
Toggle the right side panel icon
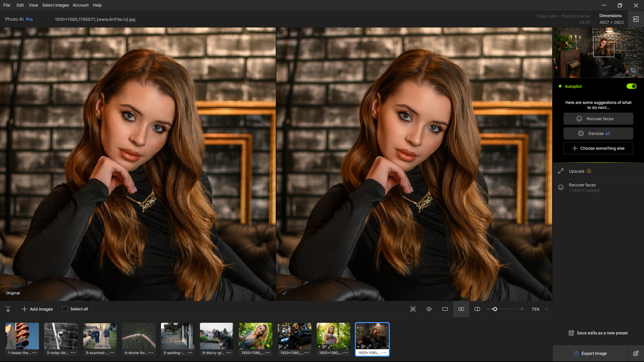(636, 19)
